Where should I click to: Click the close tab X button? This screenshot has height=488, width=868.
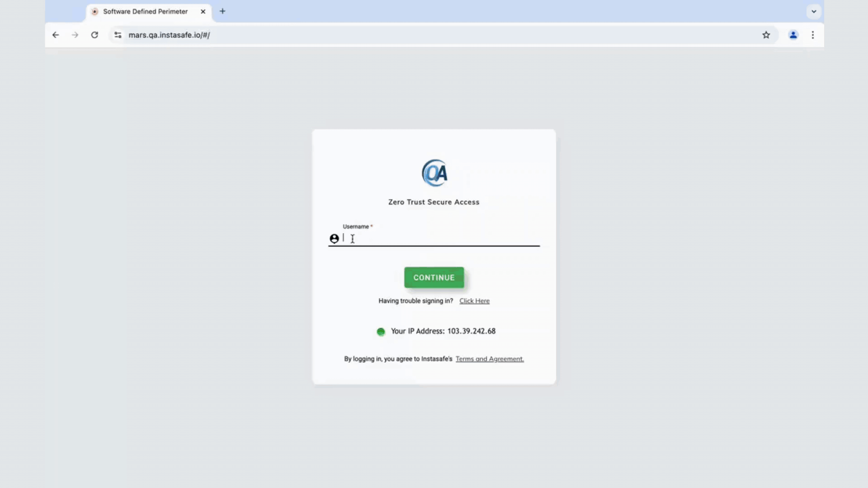point(203,11)
